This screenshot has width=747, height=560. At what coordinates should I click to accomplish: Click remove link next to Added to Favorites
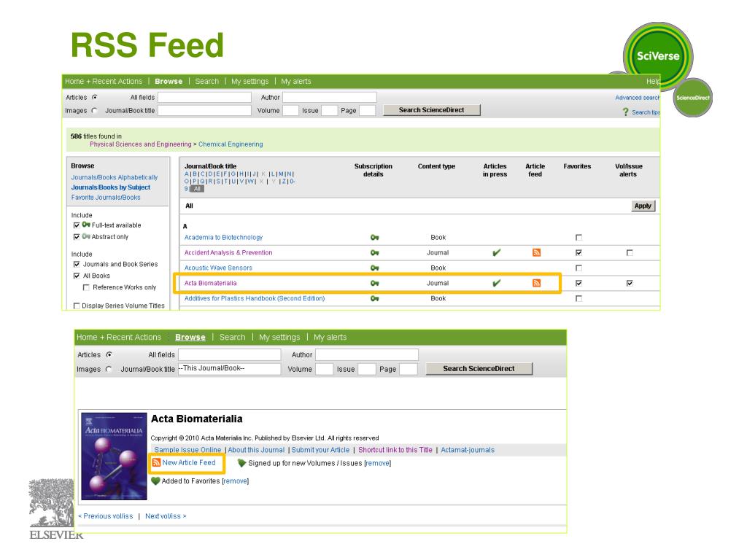point(236,481)
